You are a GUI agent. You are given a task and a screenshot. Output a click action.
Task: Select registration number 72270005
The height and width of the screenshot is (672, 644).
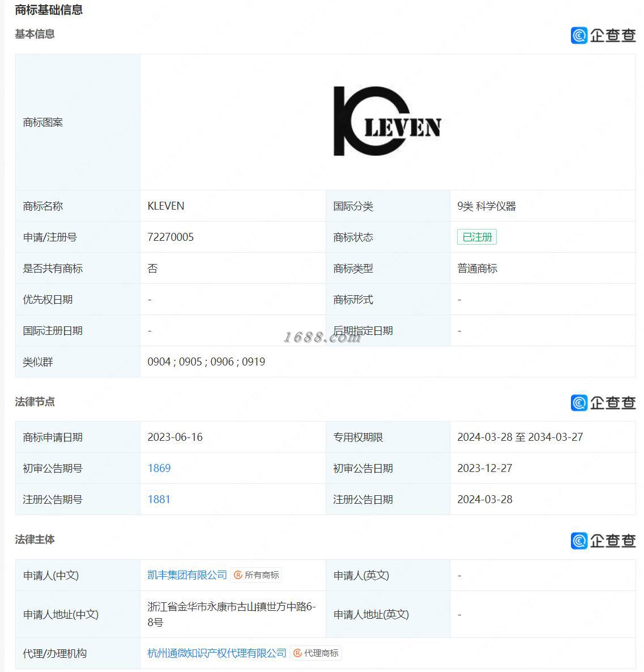point(170,237)
